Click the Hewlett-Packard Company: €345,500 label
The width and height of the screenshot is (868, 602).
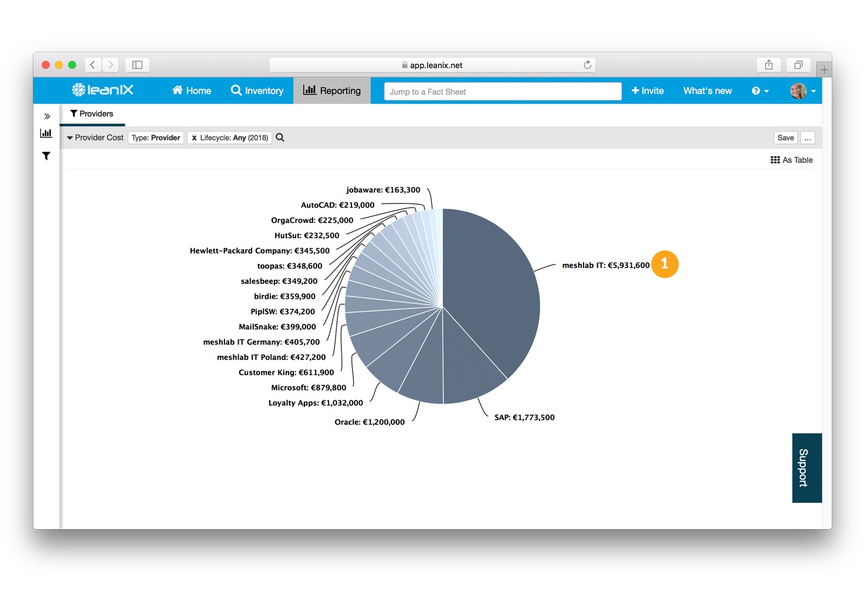(x=260, y=250)
